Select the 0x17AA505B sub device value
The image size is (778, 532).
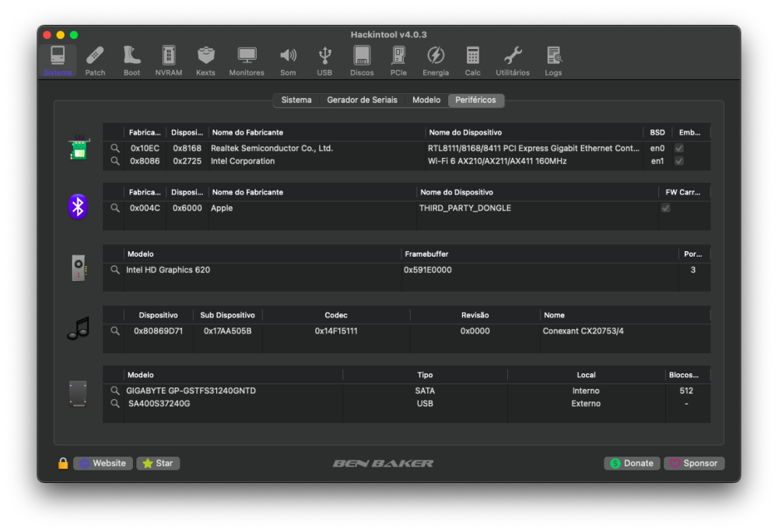coord(227,331)
